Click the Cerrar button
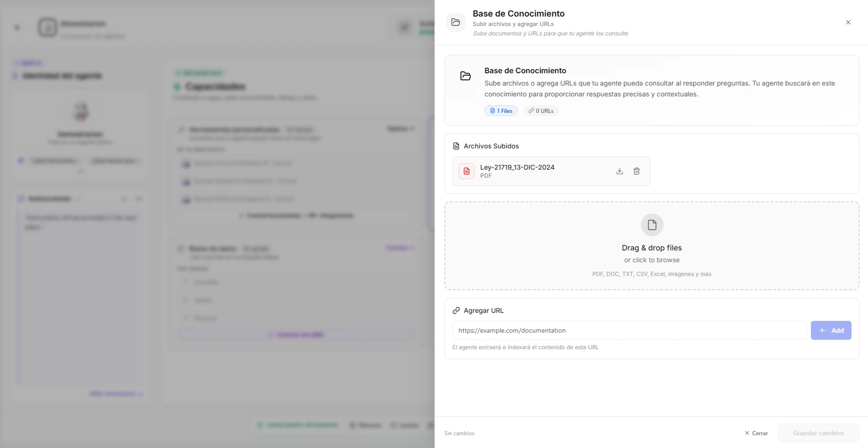Image resolution: width=868 pixels, height=448 pixels. (756, 433)
